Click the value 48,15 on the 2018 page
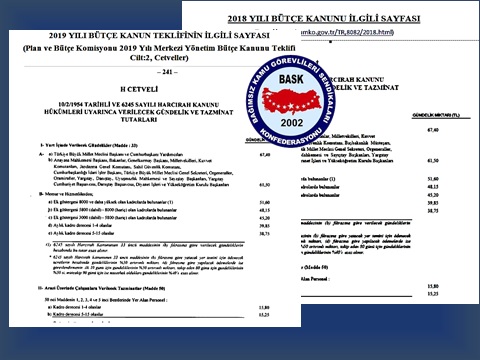This screenshot has height=360, width=480. tap(433, 187)
